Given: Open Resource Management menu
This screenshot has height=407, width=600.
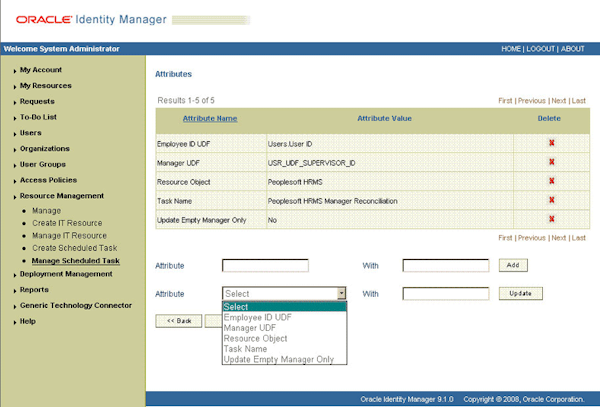Looking at the screenshot, I should coord(62,195).
